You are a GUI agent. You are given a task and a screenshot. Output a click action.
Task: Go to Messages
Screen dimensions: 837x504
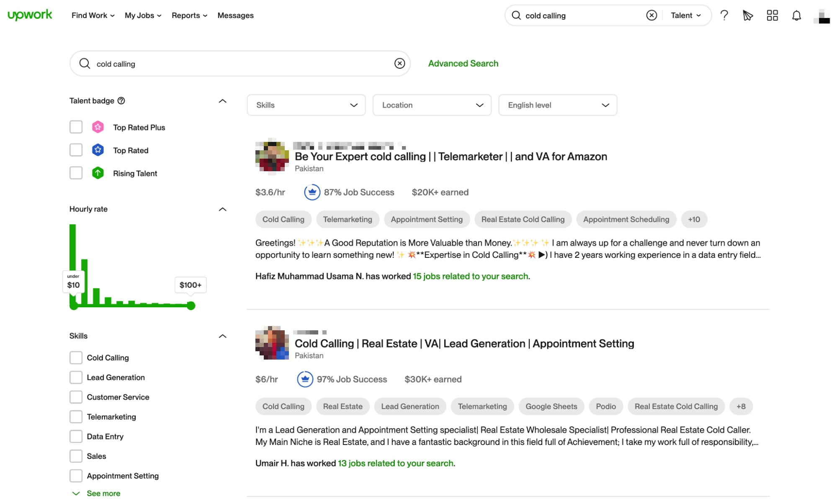[235, 15]
